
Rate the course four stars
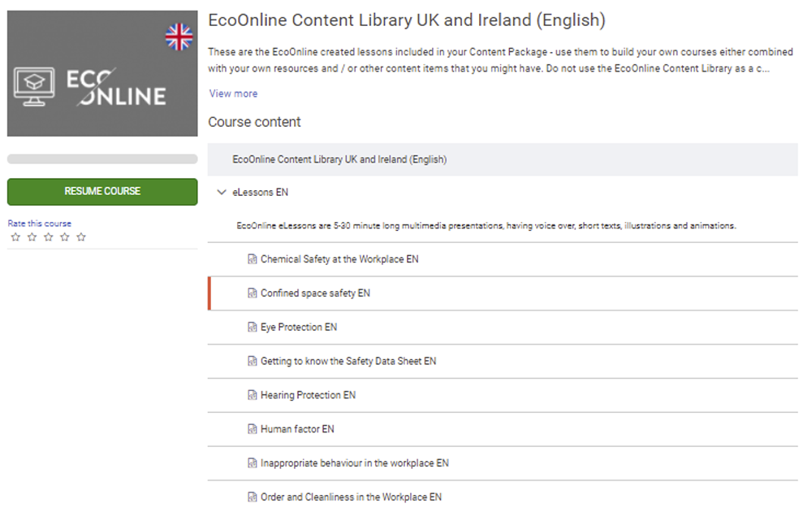click(65, 237)
